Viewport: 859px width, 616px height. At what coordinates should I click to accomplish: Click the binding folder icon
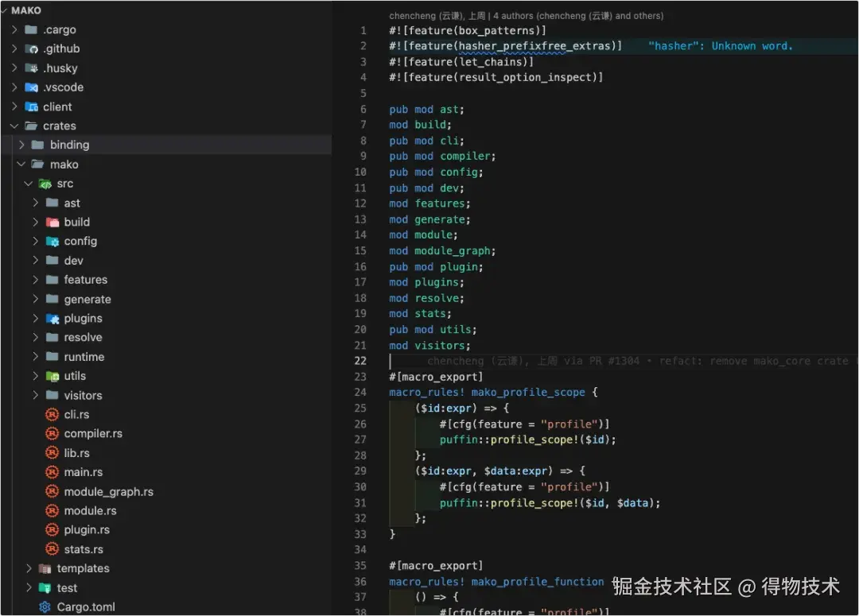[38, 145]
